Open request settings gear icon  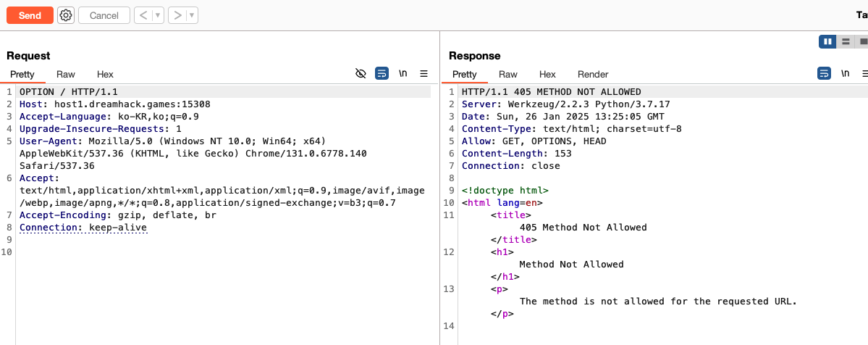[x=66, y=15]
